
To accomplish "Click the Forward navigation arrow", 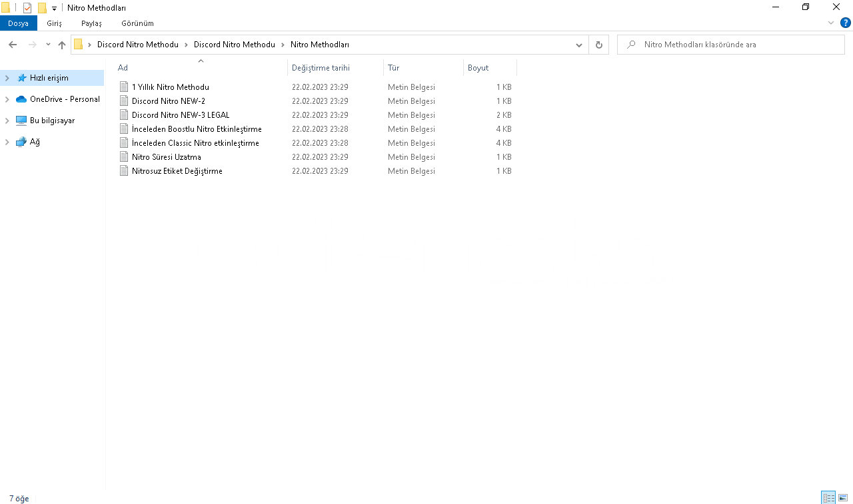I will [32, 45].
